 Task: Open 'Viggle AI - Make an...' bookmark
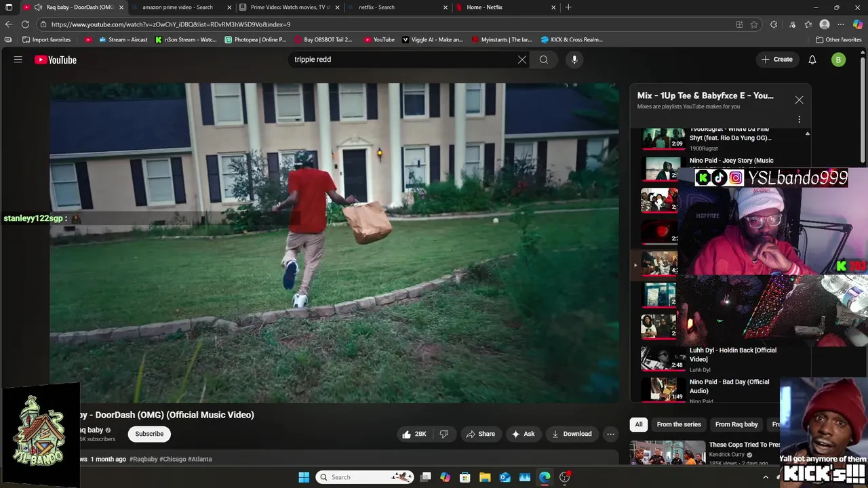click(x=433, y=39)
